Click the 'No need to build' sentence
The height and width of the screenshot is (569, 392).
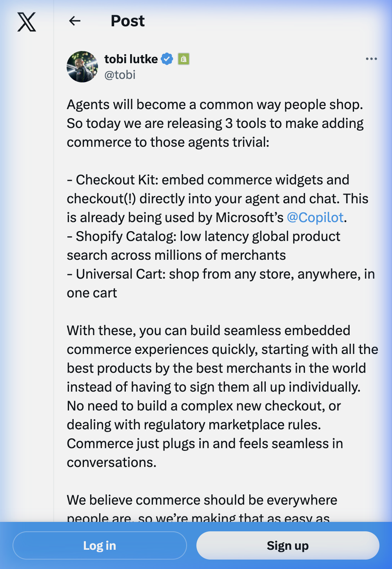[x=204, y=406]
